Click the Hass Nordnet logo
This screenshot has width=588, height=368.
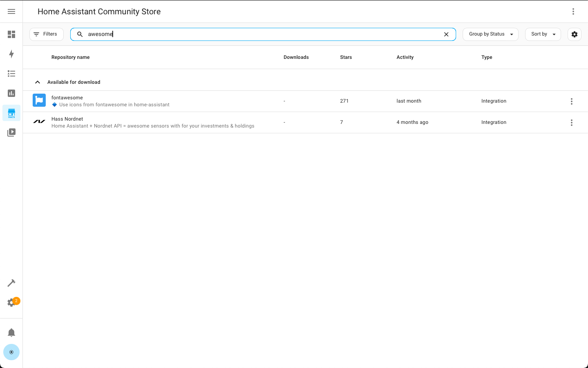(39, 121)
